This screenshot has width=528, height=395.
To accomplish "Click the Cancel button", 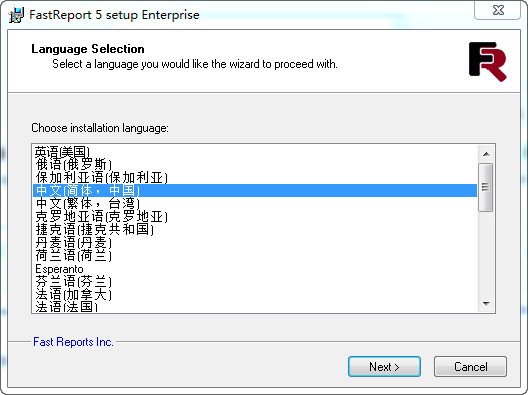I will 470,366.
